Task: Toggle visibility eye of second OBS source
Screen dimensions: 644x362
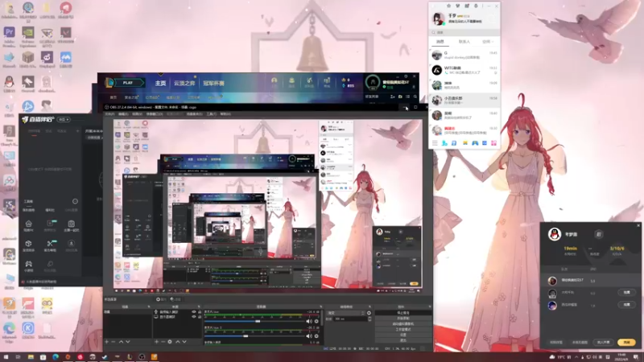Action: (x=194, y=317)
